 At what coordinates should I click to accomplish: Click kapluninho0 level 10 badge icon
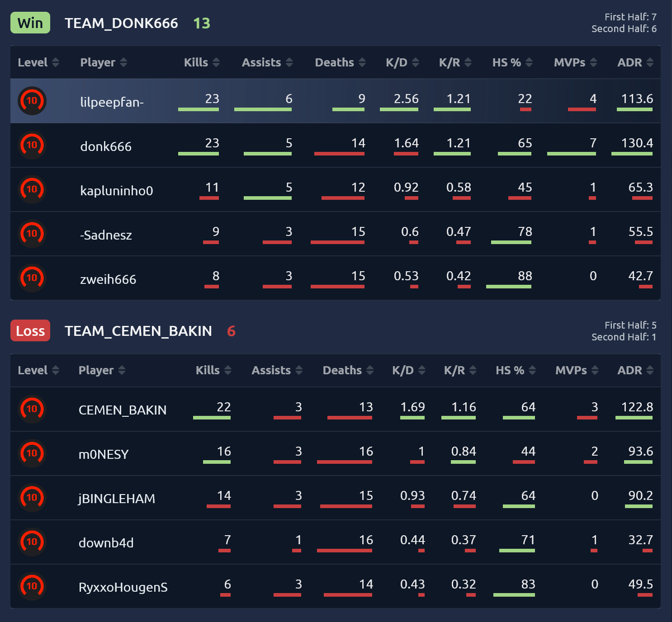click(32, 189)
